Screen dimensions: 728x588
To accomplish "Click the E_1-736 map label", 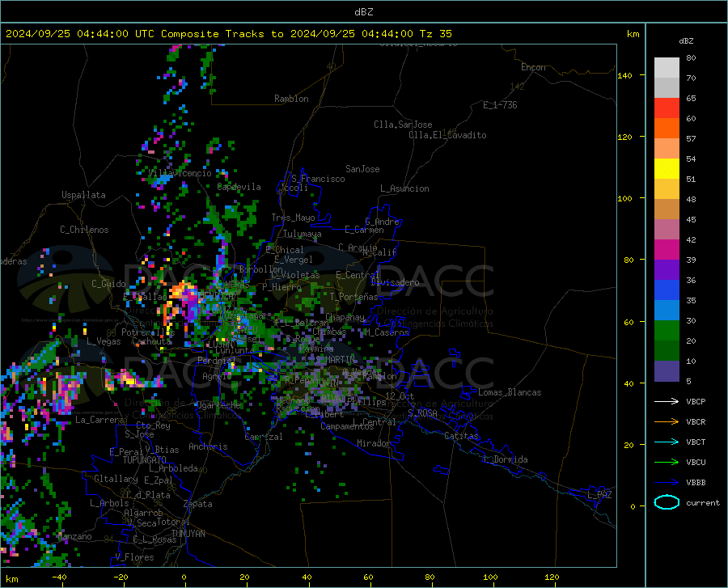I will click(500, 105).
